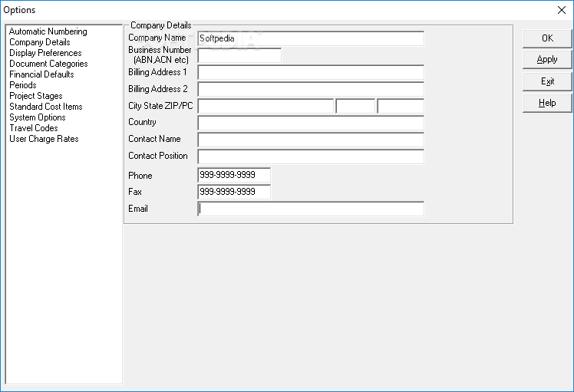
Task: Select Automatic Numbering in the options list
Action: (48, 31)
